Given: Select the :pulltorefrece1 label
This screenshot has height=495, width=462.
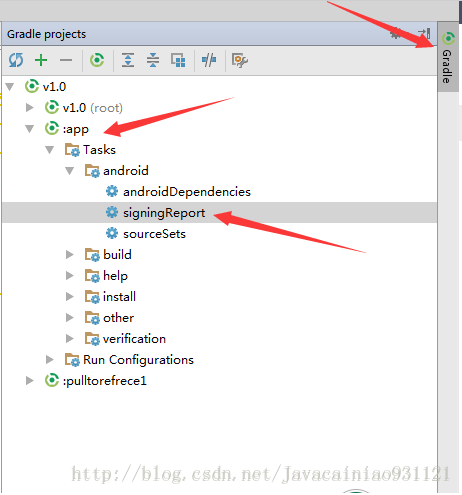Looking at the screenshot, I should 105,381.
